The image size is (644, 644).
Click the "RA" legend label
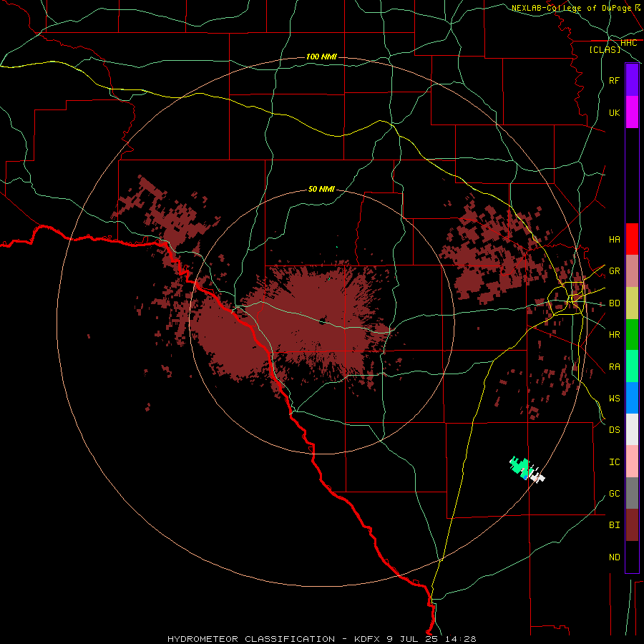tap(614, 366)
